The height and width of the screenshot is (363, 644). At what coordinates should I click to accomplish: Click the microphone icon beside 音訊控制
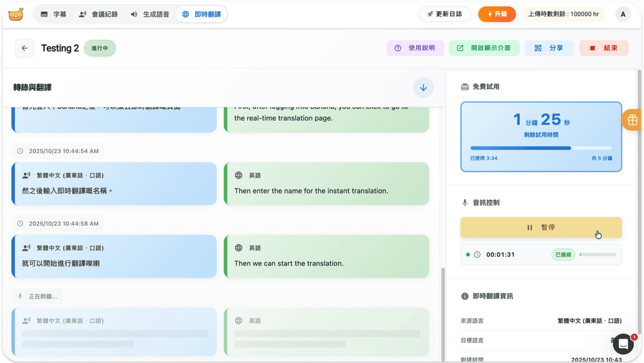tap(464, 202)
